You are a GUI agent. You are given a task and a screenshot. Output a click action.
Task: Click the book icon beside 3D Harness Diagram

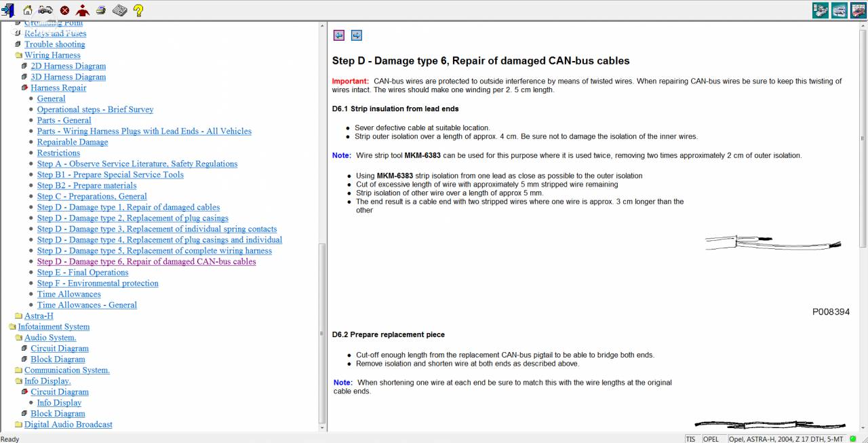24,77
